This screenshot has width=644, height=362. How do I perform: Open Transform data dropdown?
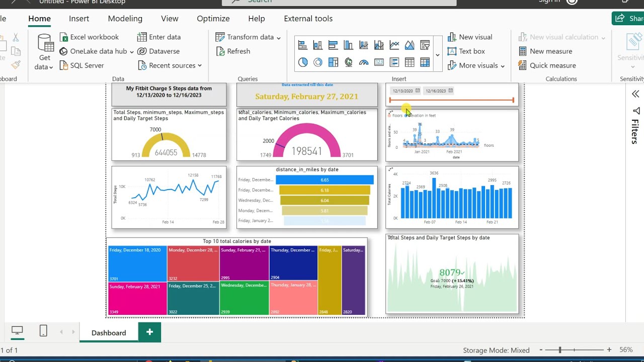[248, 37]
